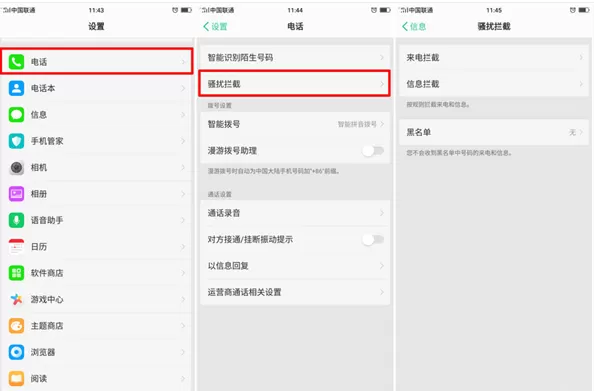Tap the chevron on the 智能识别陌生号码 row
The height and width of the screenshot is (391, 594).
point(382,58)
